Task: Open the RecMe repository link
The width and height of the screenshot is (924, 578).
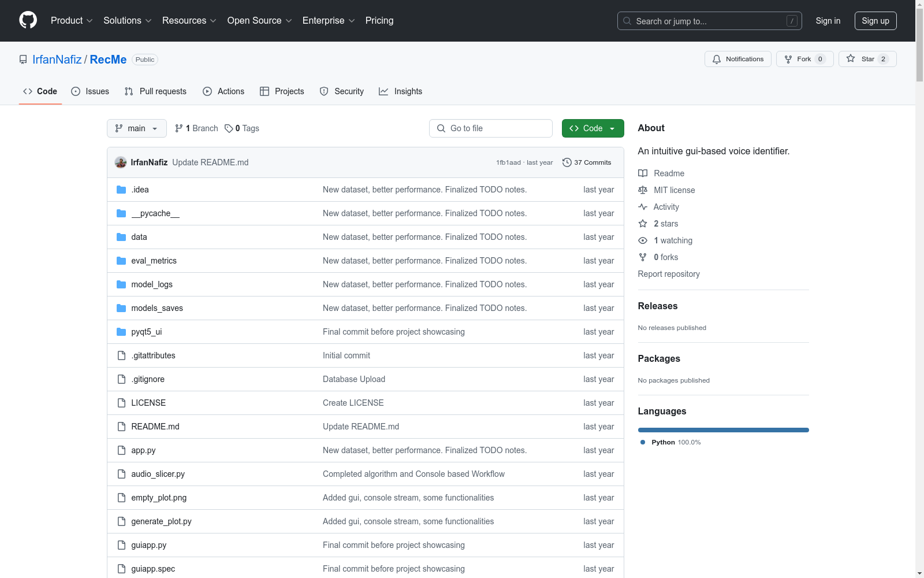Action: tap(108, 60)
